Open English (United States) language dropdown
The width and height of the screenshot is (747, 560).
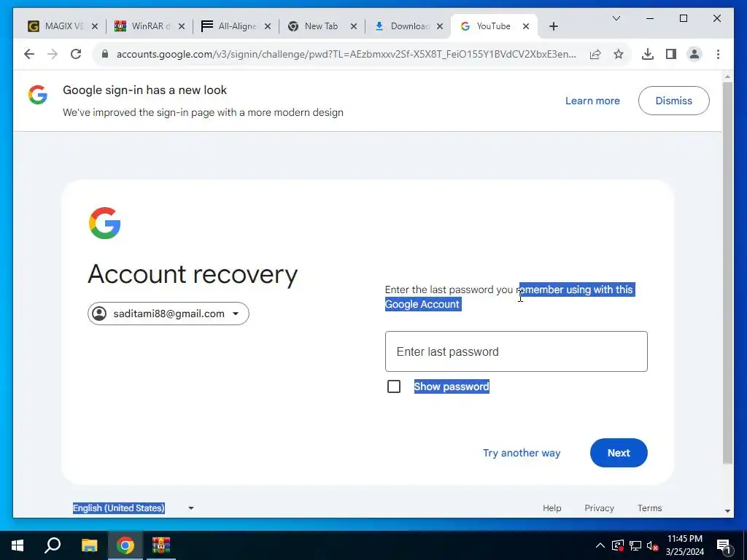pos(133,507)
